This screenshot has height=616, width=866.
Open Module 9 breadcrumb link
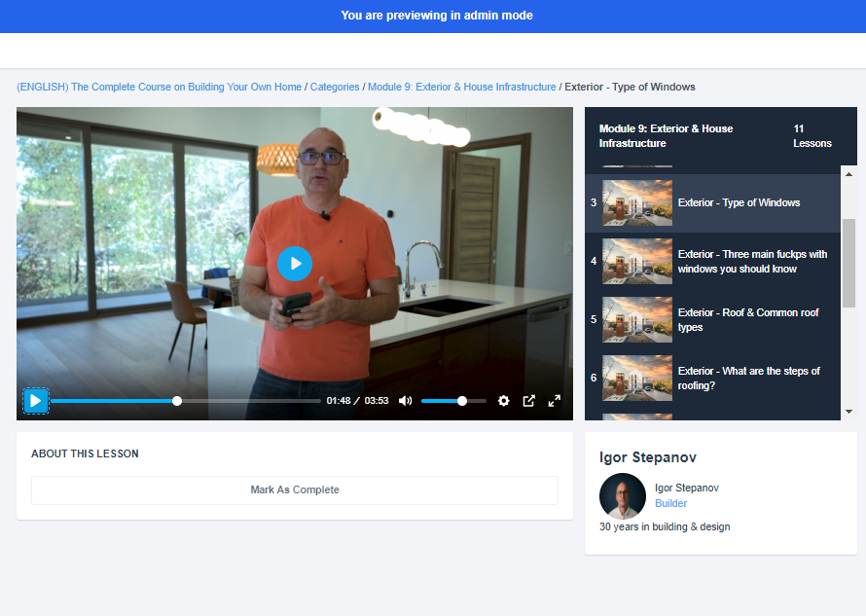(x=462, y=87)
